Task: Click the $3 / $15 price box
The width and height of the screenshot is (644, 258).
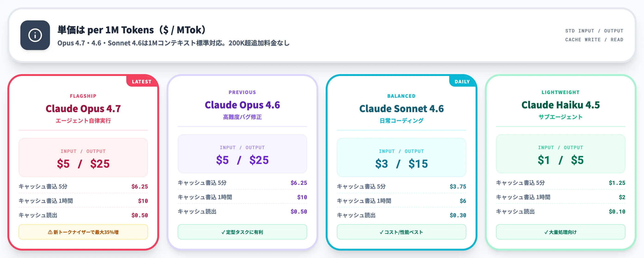Action: 402,157
